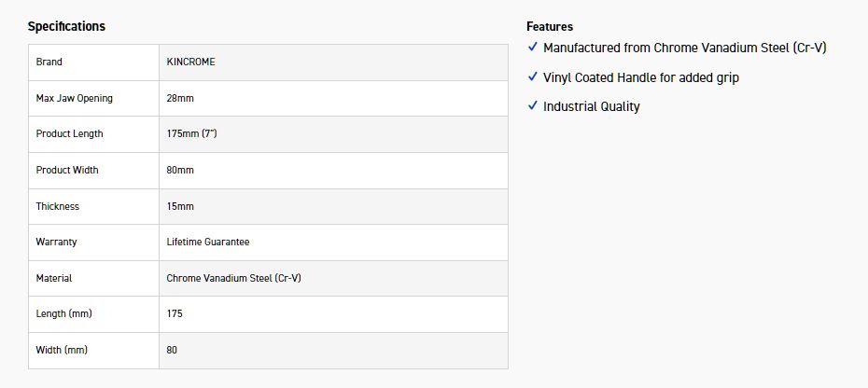Click the Vinyl Coated Handle feature text
The width and height of the screenshot is (868, 388).
[640, 77]
